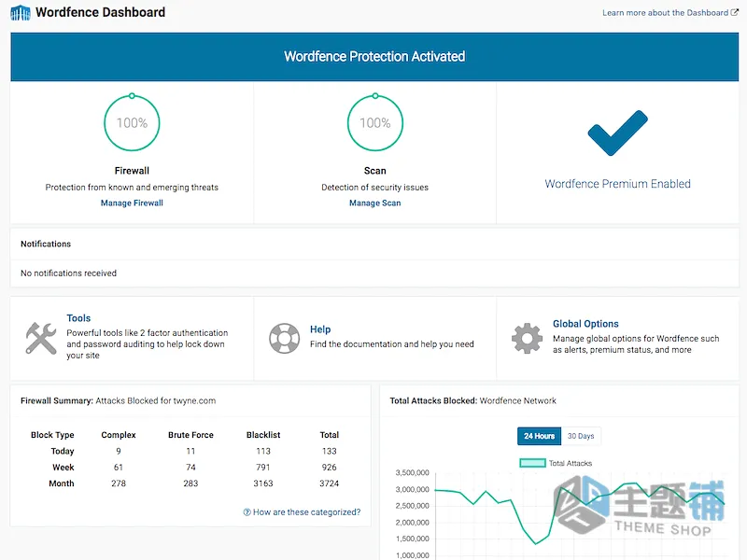
Task: Click the Scan card heading
Action: pos(375,171)
